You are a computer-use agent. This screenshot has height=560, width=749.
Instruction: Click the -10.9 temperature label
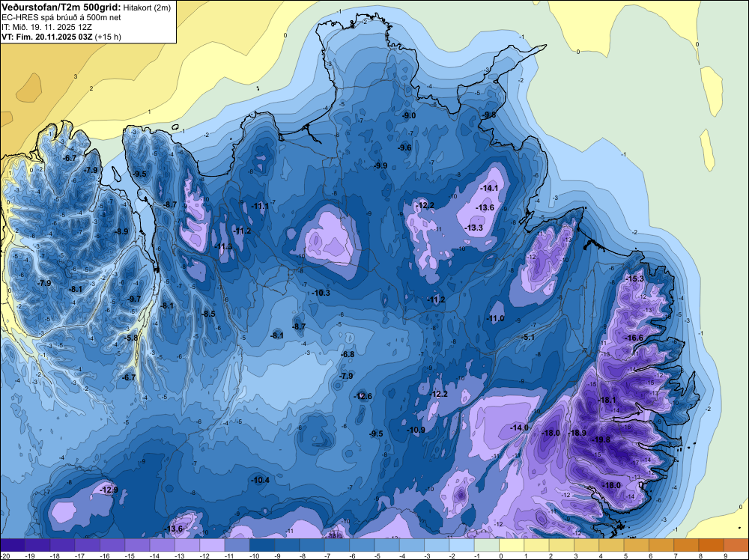pos(416,430)
